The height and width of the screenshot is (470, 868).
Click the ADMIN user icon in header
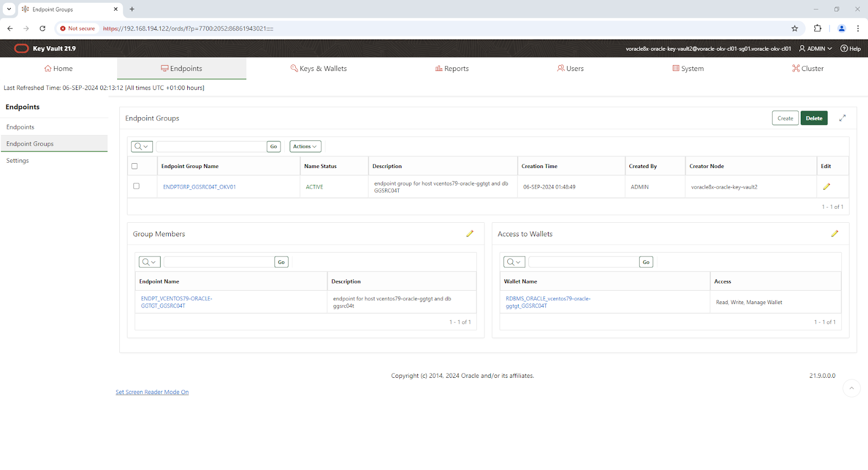[x=802, y=48]
